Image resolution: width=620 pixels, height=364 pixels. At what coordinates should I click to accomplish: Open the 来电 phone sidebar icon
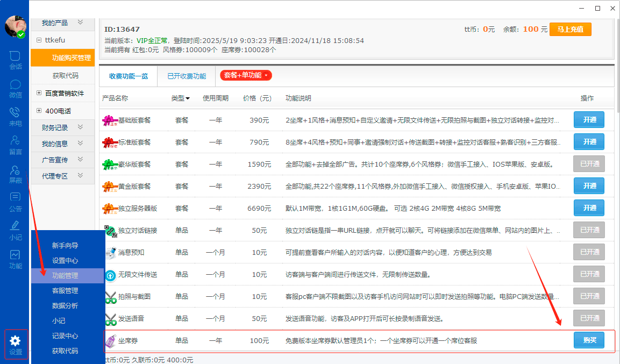click(15, 117)
